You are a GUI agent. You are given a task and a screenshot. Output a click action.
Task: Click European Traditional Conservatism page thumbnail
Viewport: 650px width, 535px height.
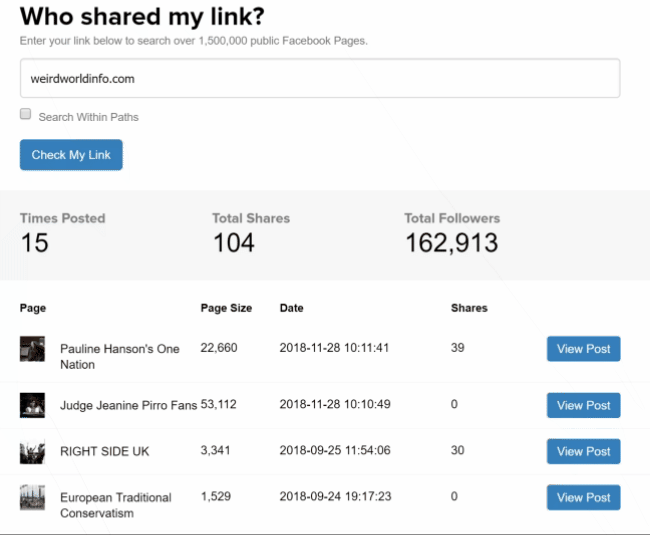(x=32, y=497)
